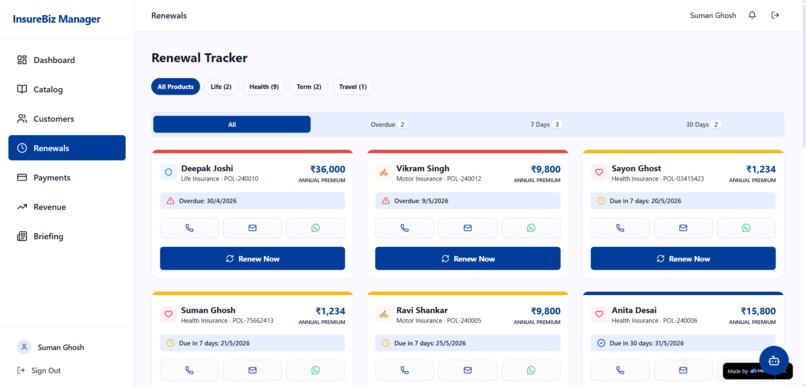
Task: Call Anita Desai via phone icon
Action: click(x=620, y=370)
